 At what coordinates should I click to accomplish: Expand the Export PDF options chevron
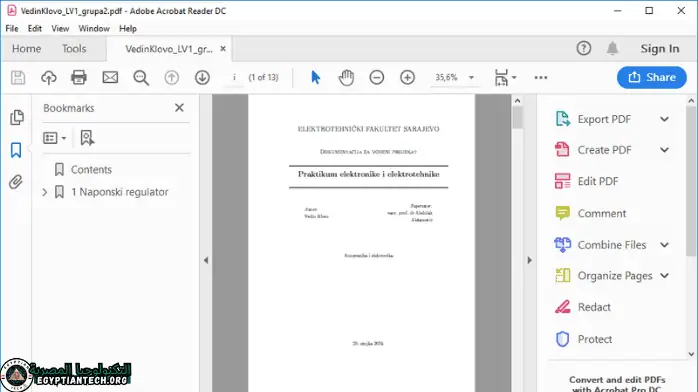[x=664, y=119]
